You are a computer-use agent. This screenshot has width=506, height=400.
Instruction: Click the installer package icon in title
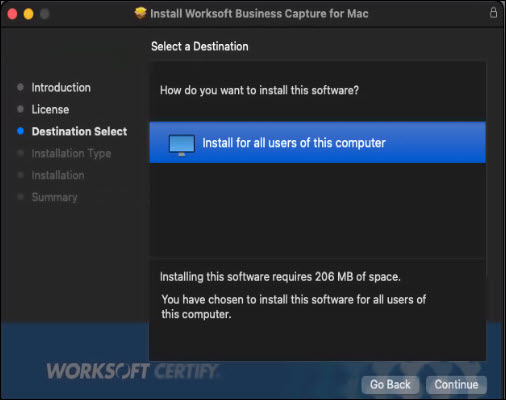[x=140, y=13]
